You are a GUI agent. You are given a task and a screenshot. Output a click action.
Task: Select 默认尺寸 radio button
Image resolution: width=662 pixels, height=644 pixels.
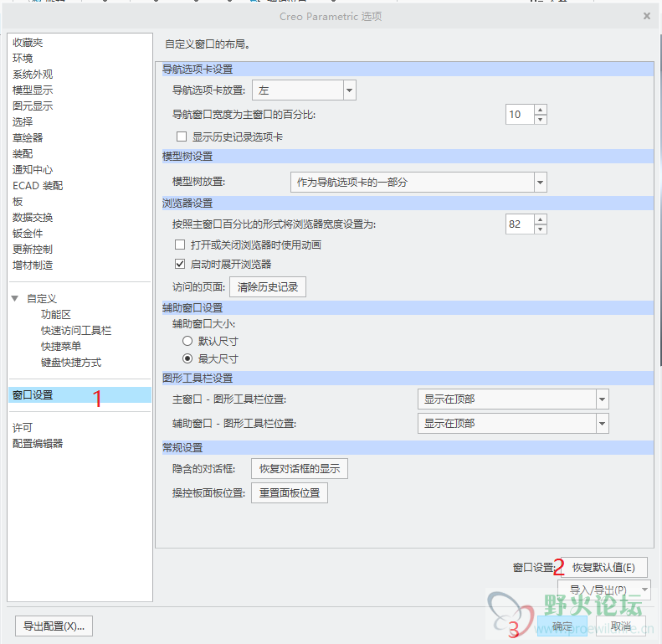(x=187, y=341)
